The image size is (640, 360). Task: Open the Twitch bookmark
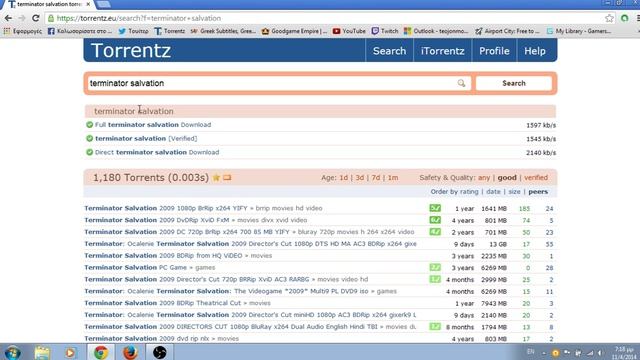click(x=385, y=31)
